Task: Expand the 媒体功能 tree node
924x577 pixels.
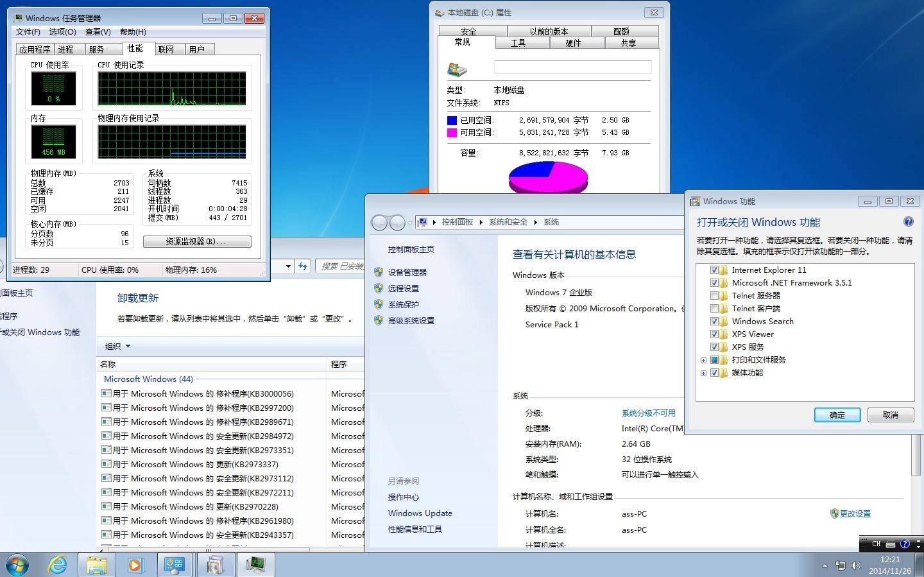Action: (703, 373)
